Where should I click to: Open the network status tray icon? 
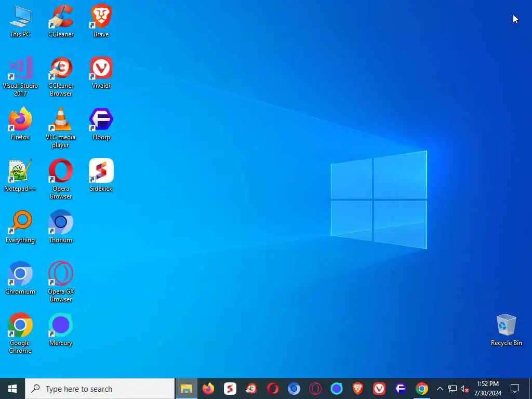[x=453, y=389]
